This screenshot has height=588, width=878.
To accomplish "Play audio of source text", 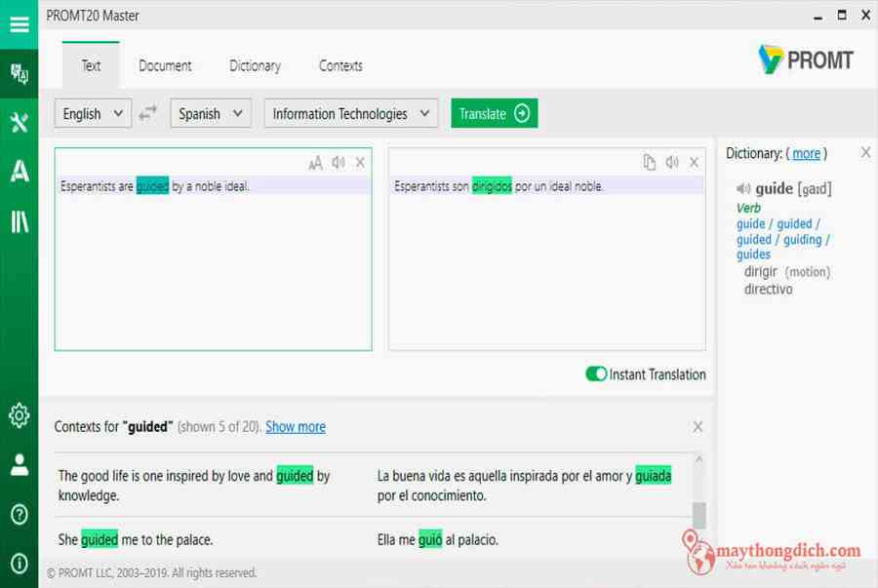I will pyautogui.click(x=339, y=162).
